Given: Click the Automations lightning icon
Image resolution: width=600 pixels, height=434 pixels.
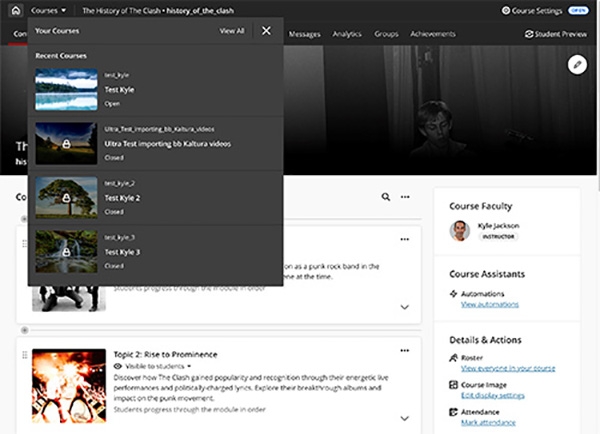Looking at the screenshot, I should coord(453,294).
